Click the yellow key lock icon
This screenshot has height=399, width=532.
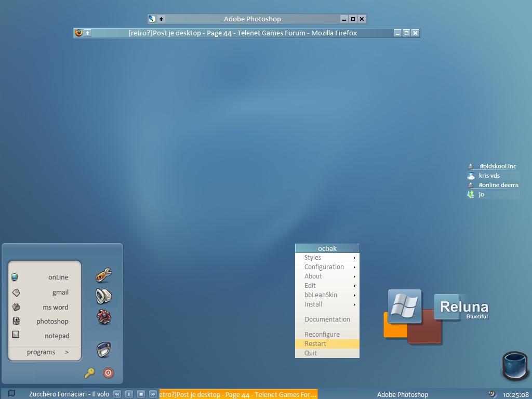90,373
